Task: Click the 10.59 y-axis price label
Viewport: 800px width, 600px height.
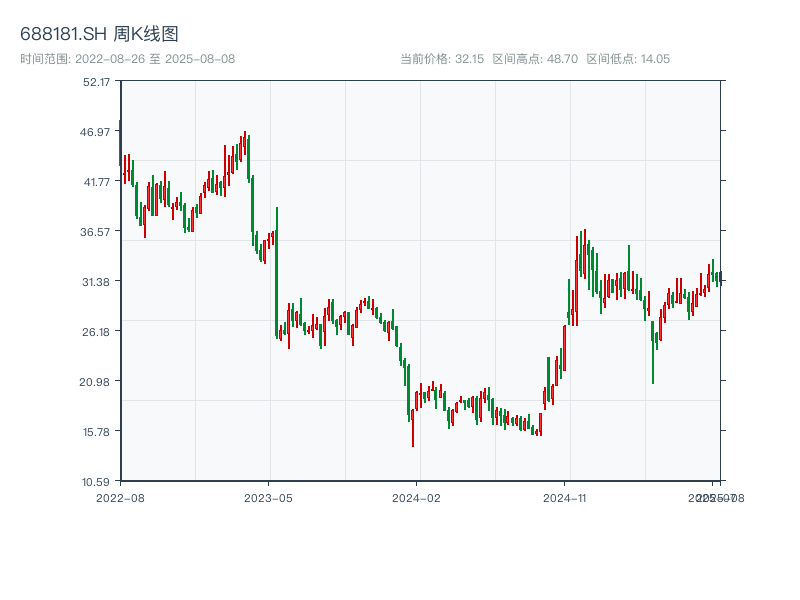Action: [97, 482]
